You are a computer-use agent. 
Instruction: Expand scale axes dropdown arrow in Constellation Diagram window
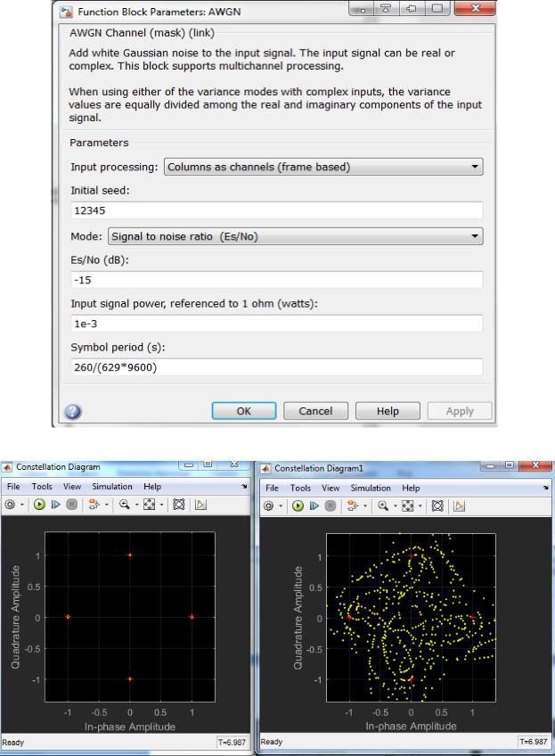161,505
